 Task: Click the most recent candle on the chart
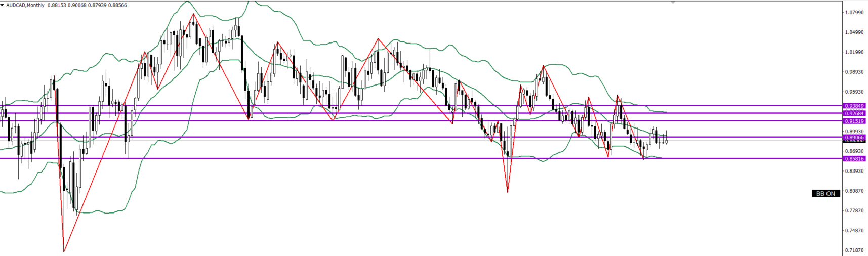coord(667,141)
